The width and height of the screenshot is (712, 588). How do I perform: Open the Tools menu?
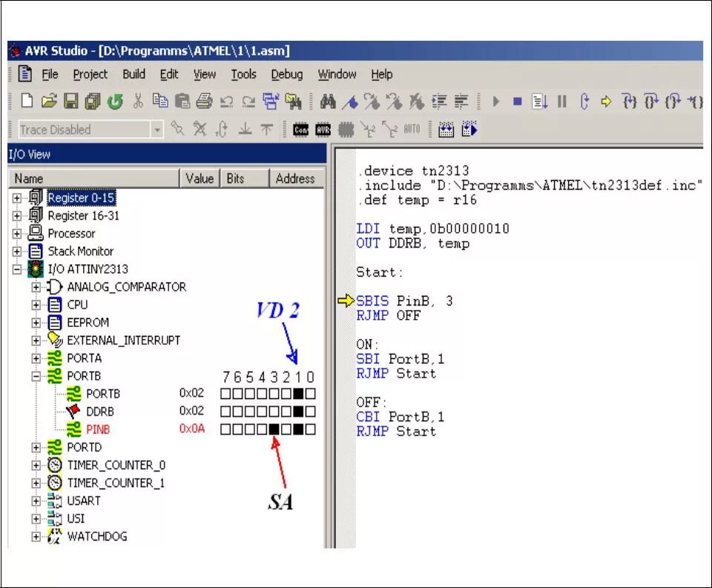(x=244, y=74)
